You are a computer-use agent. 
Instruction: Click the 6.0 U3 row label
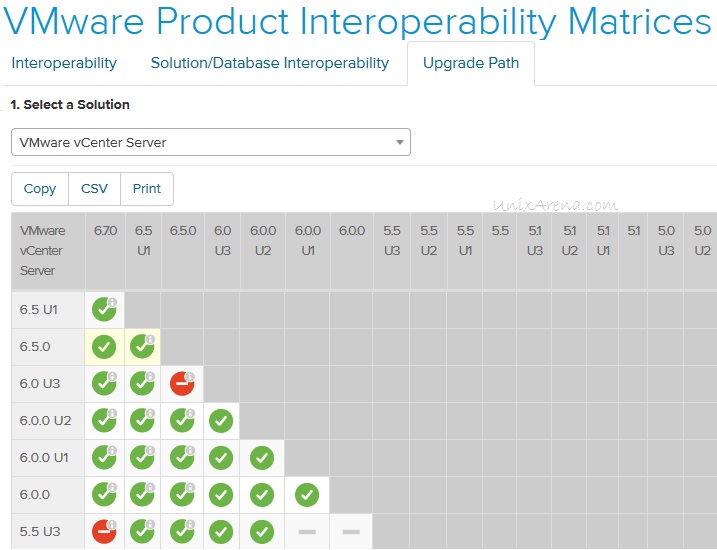48,384
